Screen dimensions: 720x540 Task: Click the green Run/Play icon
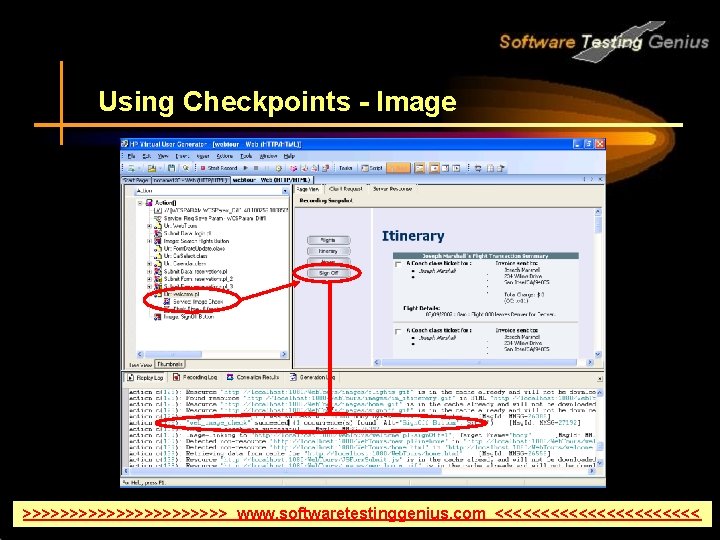246,169
